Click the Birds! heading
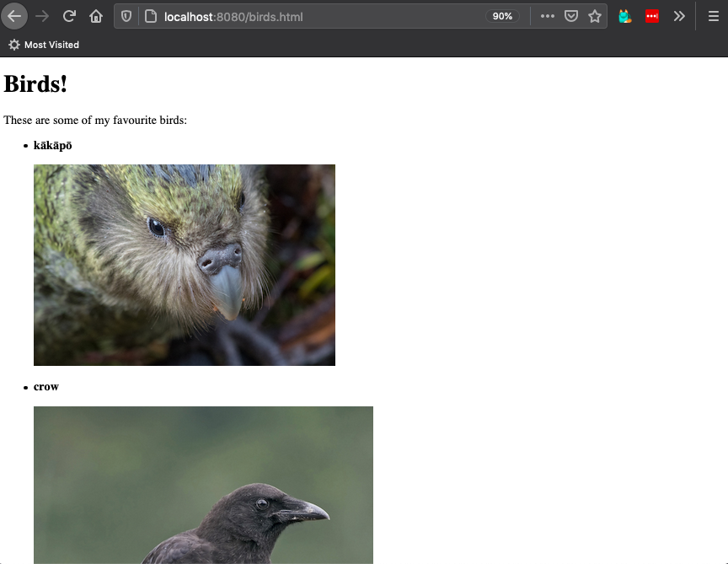The height and width of the screenshot is (564, 728). point(35,84)
